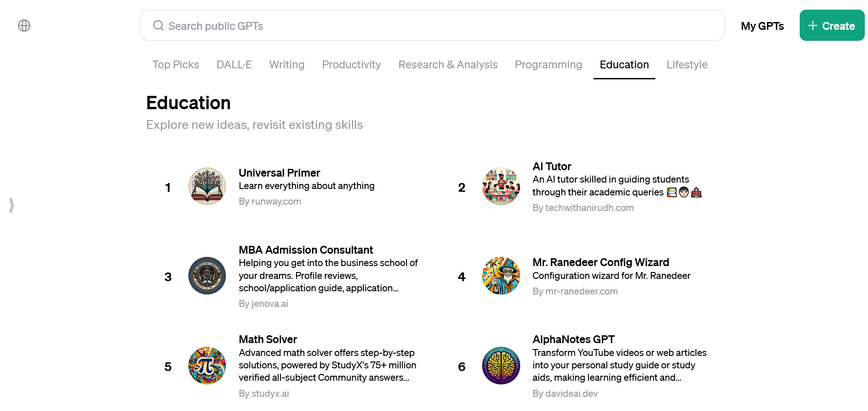Open the Mr. Ranedeer wizard avatar
The image size is (868, 411).
pos(501,276)
